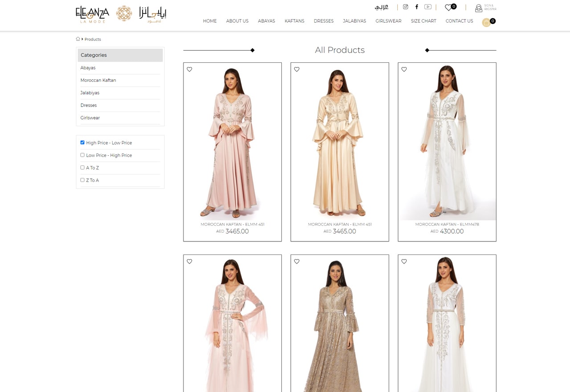570x392 pixels.
Task: Open the gold sequin dress product image
Action: pos(340,323)
